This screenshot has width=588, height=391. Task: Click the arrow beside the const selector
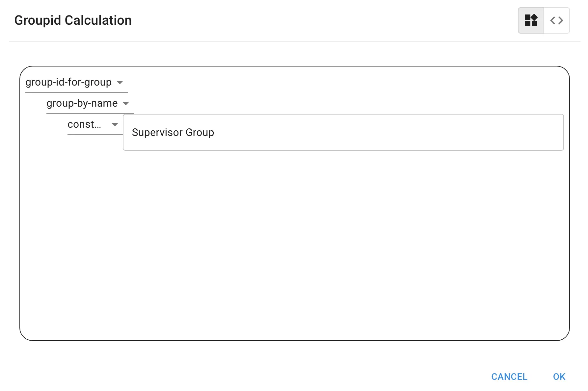click(115, 125)
